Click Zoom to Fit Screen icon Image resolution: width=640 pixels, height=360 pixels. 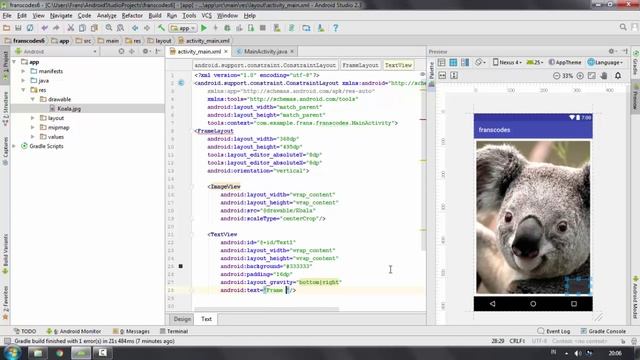[592, 76]
